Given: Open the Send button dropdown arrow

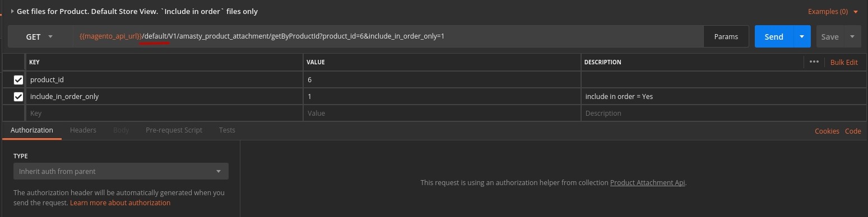Looking at the screenshot, I should pyautogui.click(x=802, y=36).
